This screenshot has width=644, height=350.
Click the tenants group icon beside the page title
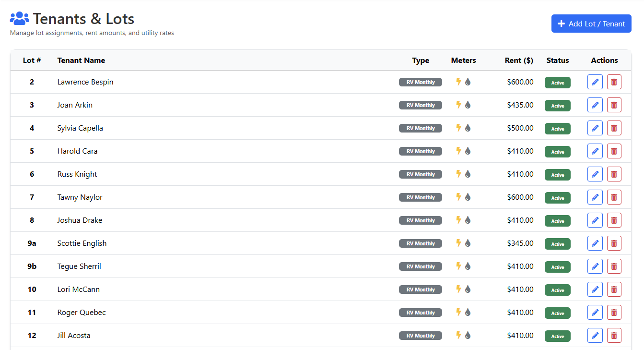tap(20, 19)
